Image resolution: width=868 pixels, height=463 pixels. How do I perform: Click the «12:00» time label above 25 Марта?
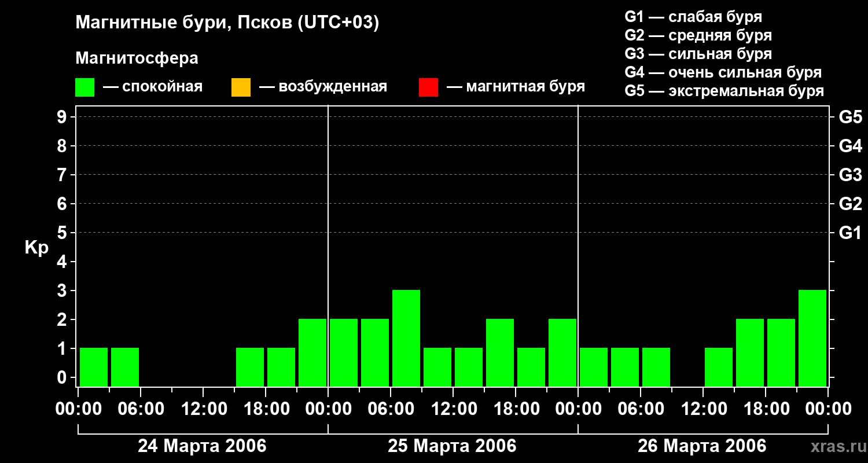tap(453, 409)
